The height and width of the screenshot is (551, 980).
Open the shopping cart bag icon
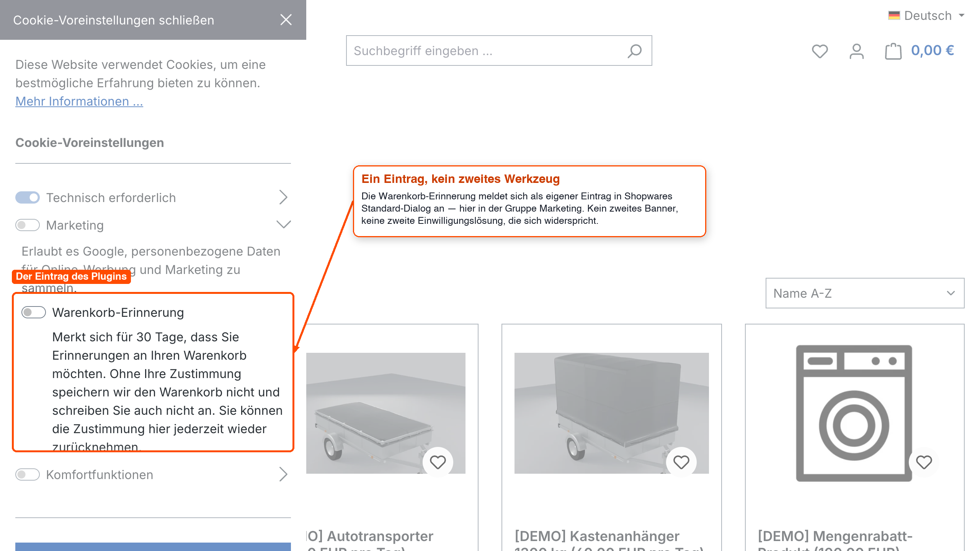point(893,51)
